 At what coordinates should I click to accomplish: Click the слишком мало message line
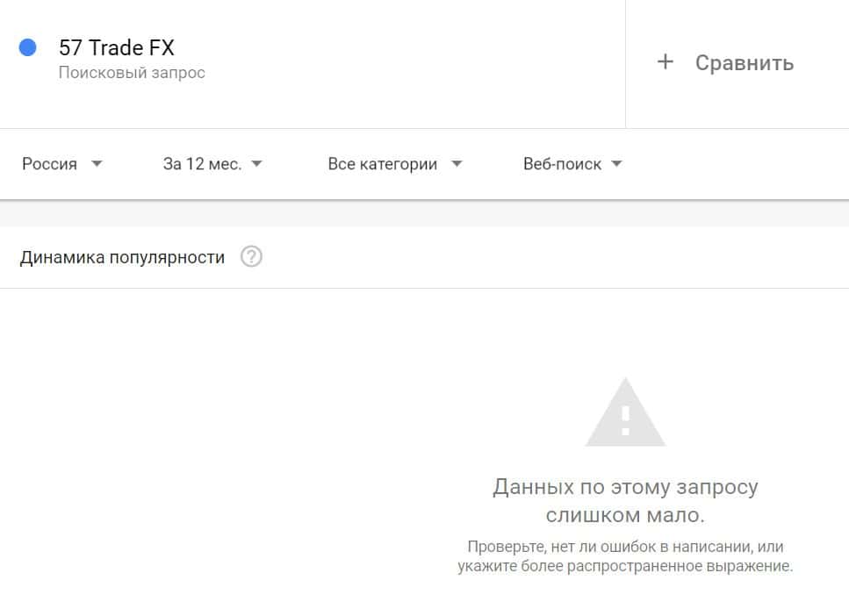point(625,515)
